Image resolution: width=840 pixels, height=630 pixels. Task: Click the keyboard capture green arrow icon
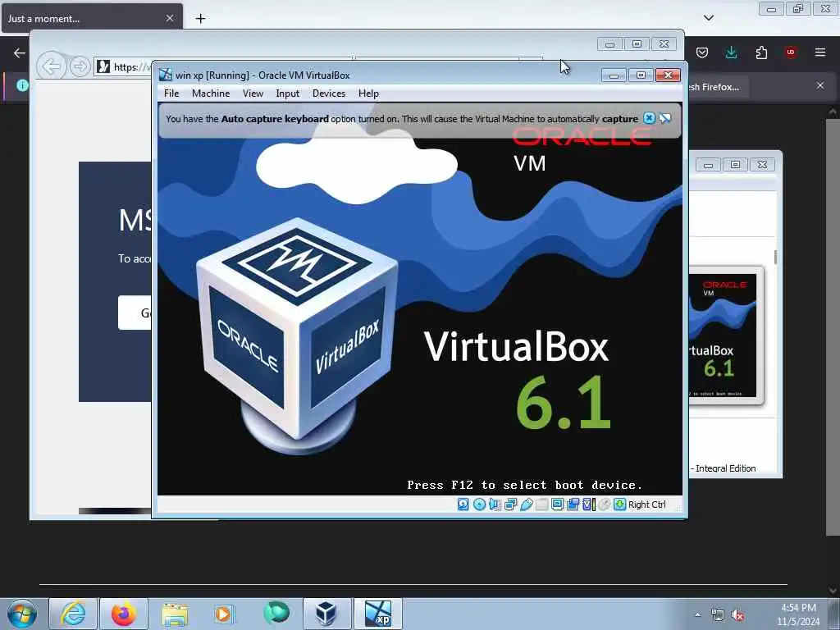point(620,504)
